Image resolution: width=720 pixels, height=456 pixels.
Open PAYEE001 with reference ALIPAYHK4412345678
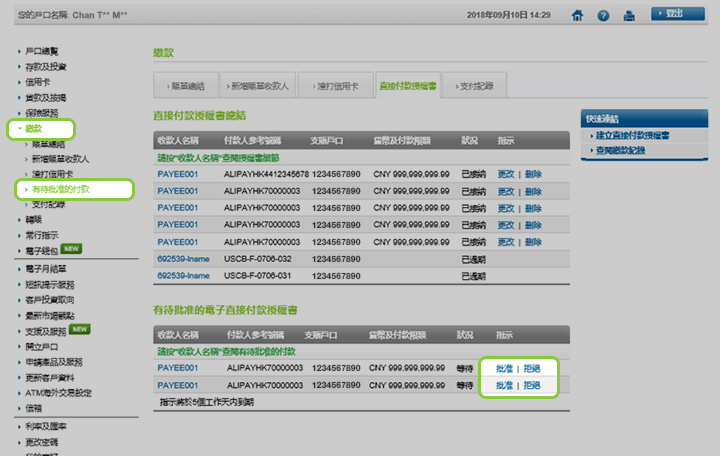tap(178, 174)
